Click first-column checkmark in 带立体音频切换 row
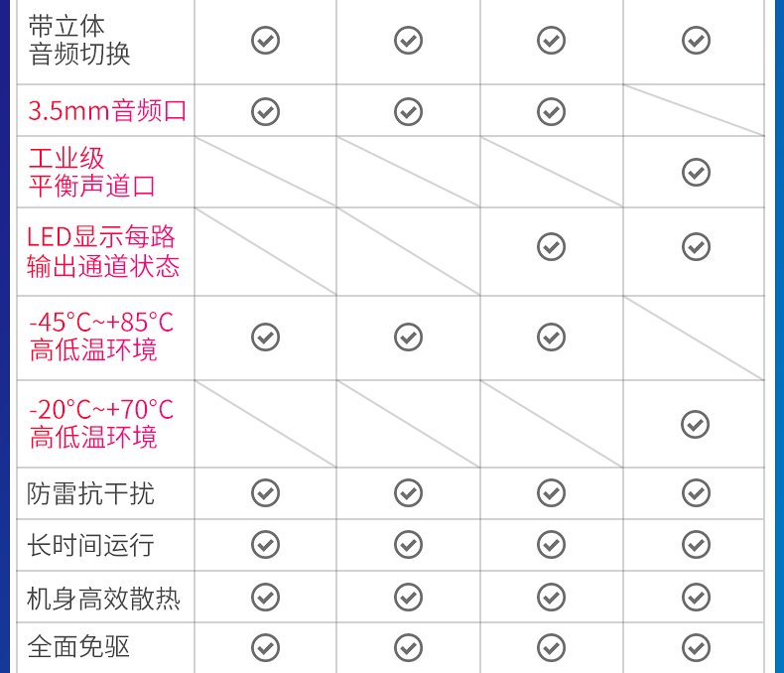This screenshot has width=784, height=673. point(265,41)
